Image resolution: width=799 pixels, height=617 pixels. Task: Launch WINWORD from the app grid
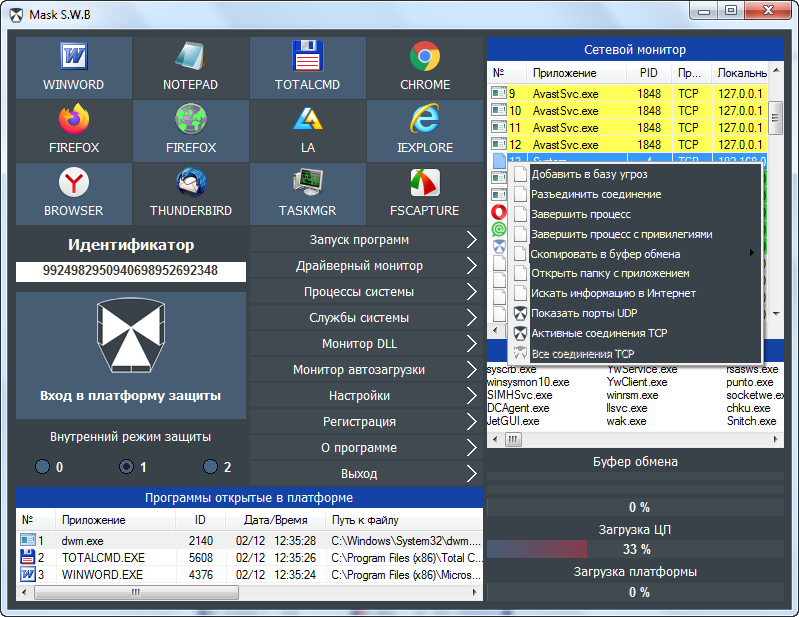[x=74, y=67]
